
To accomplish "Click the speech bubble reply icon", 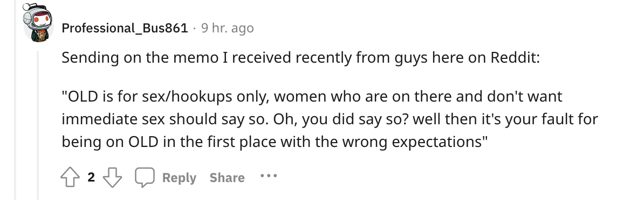I will pyautogui.click(x=145, y=178).
